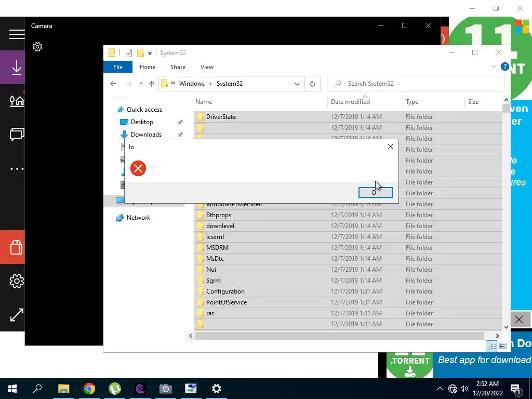Open the home icon in the dark sidebar

[17, 101]
